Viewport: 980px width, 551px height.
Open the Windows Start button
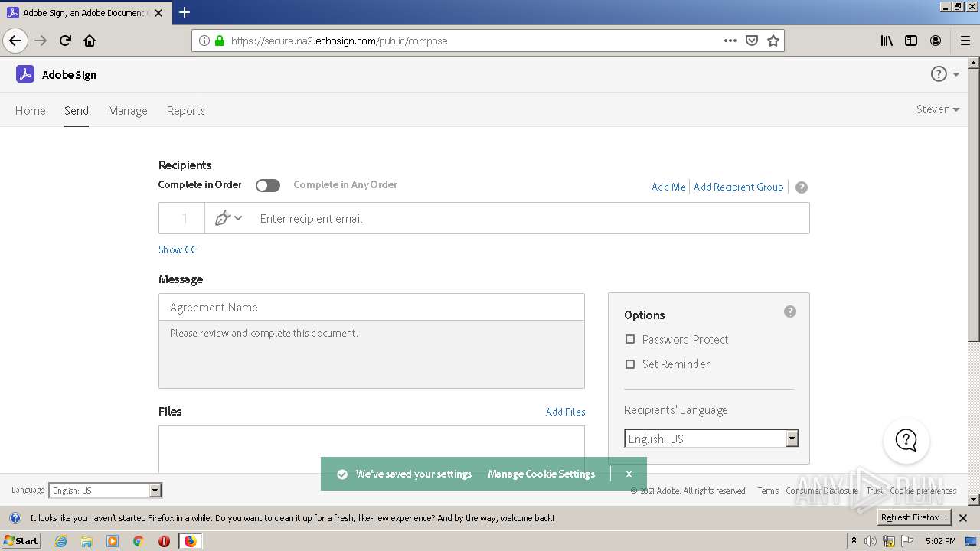(21, 541)
